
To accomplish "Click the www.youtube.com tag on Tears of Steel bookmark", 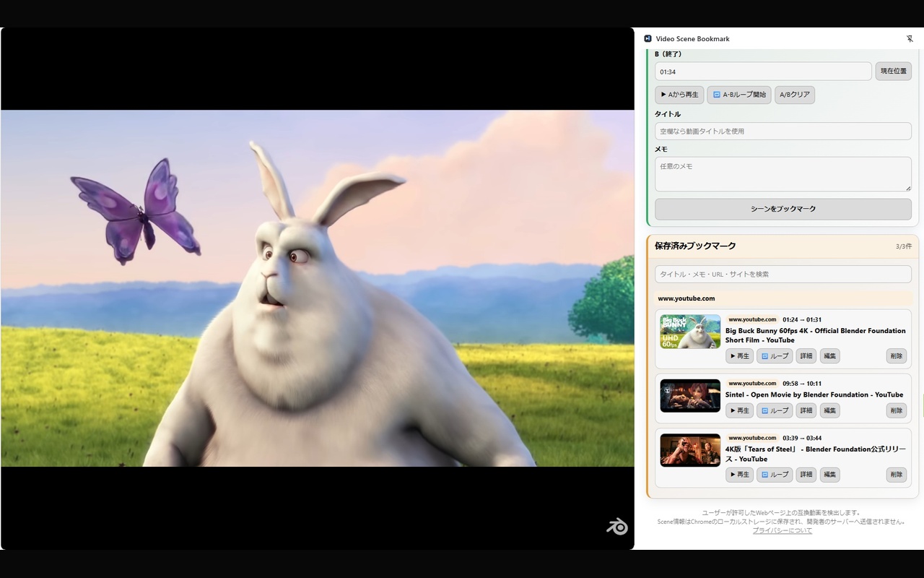I will (x=752, y=438).
